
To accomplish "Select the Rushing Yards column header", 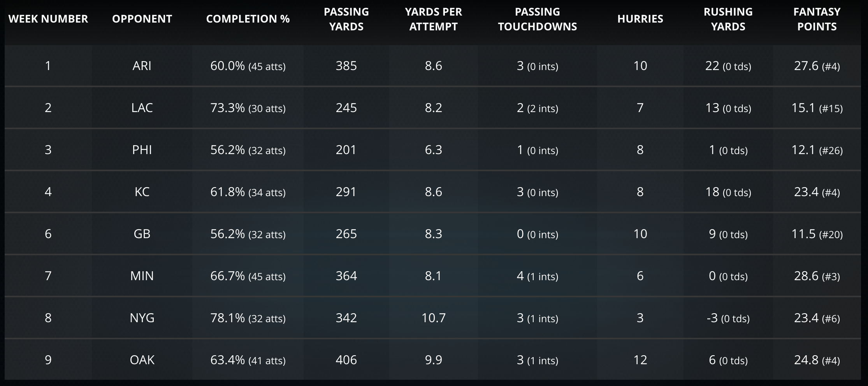I will 728,19.
